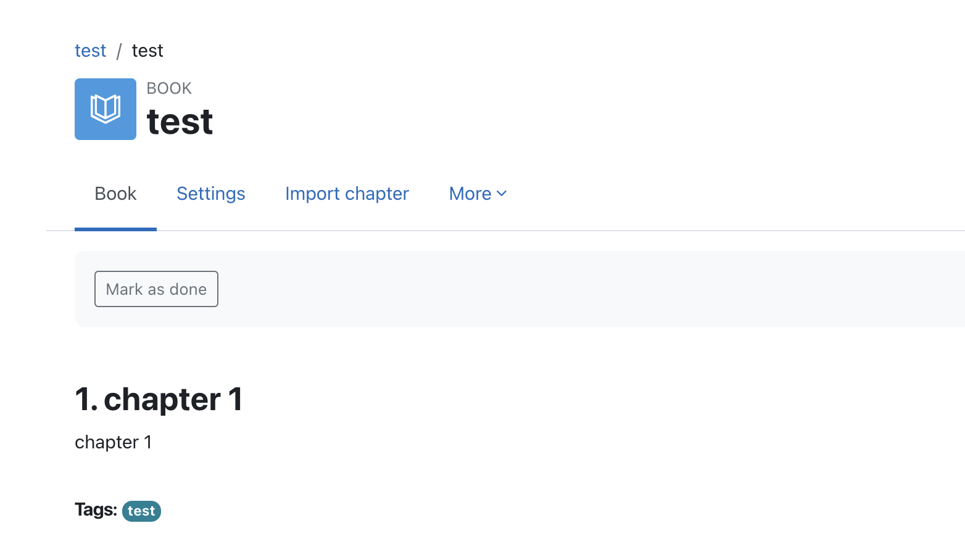
Task: Follow the blue test breadcrumb link
Action: click(x=90, y=51)
